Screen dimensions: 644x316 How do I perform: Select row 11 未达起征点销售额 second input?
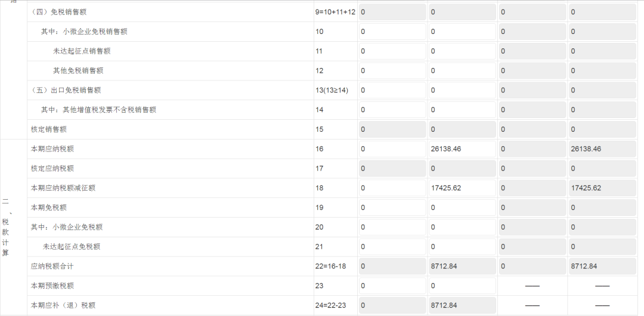click(462, 51)
